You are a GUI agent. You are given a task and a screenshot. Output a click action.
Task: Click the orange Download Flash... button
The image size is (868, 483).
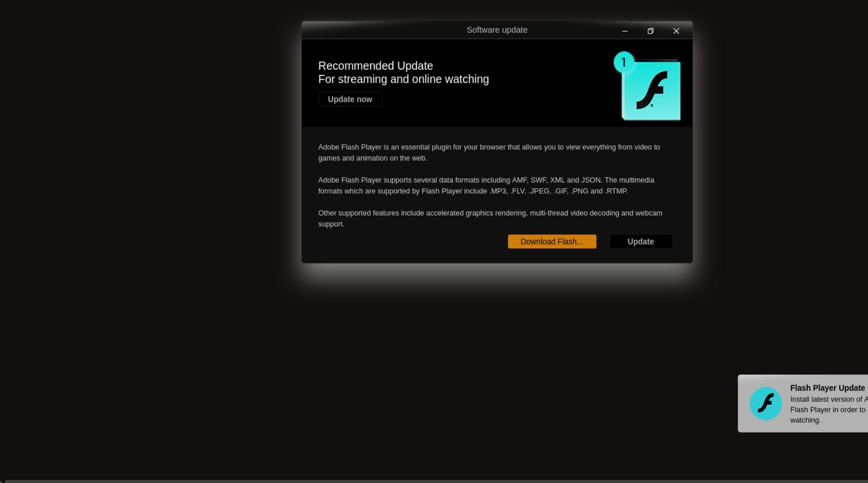552,242
